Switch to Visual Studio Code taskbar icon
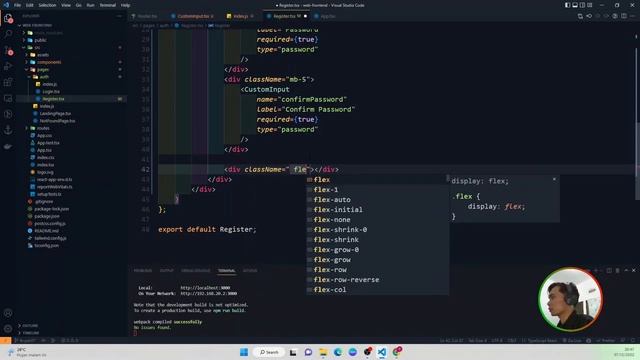 382,352
